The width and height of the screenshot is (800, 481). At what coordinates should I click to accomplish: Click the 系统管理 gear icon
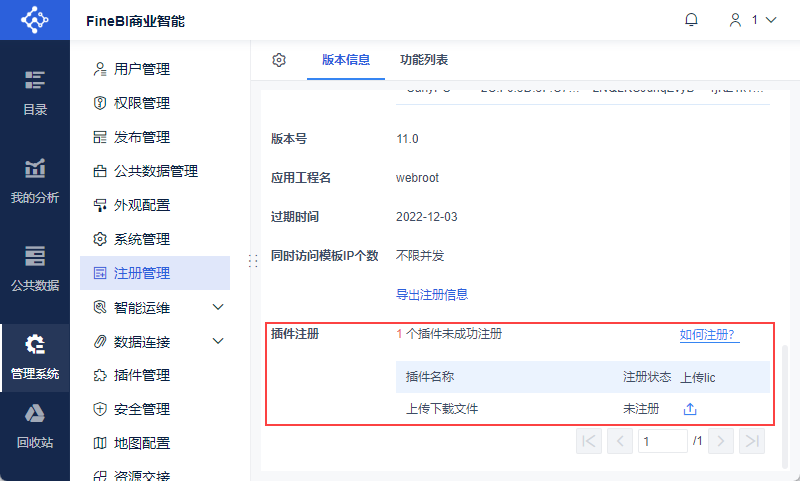(100, 239)
